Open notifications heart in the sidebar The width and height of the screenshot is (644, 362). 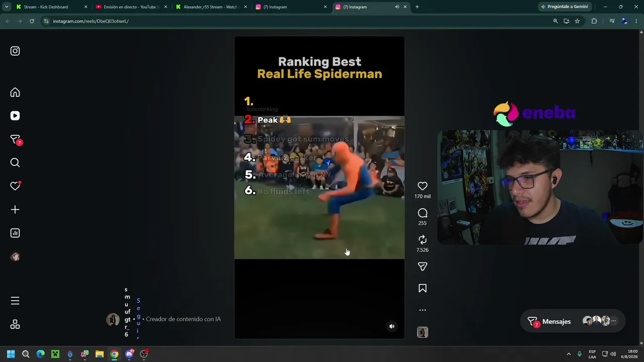click(15, 186)
